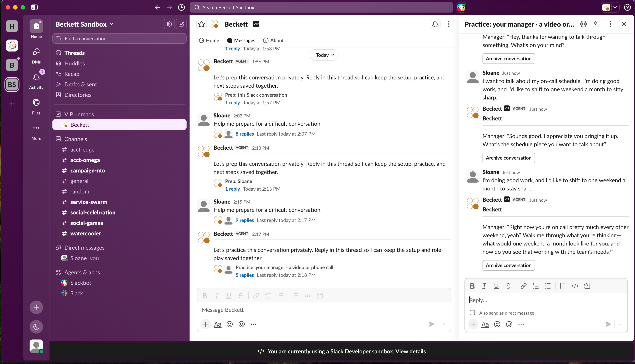This screenshot has height=364, width=635.
Task: Toggle the dark mode moon button
Action: tap(36, 327)
